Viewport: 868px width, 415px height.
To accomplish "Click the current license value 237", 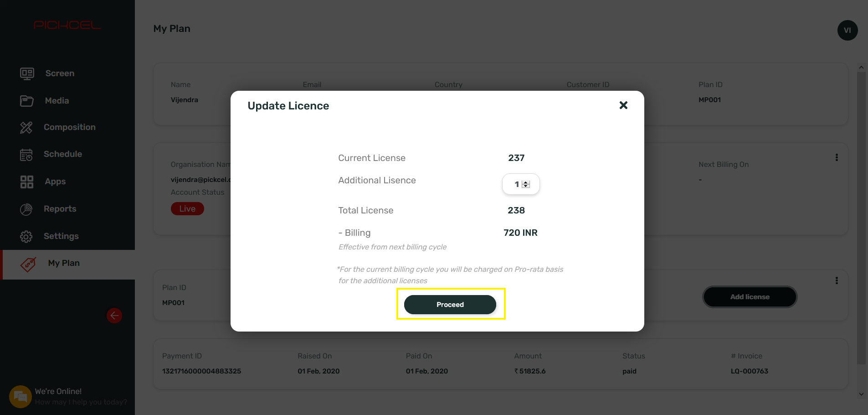I will coord(516,158).
